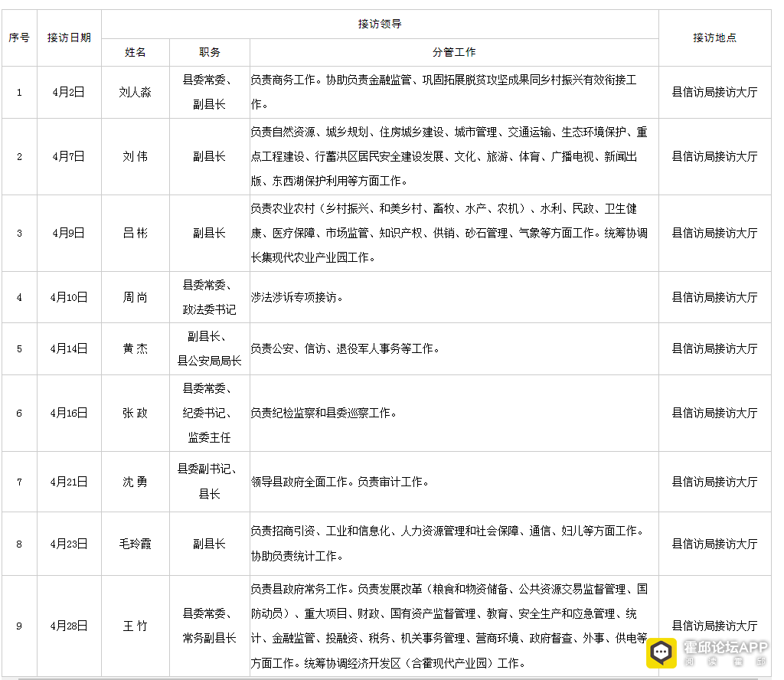The width and height of the screenshot is (784, 680).
Task: Click 县信访局接访大厅 location in row 1
Action: click(714, 93)
